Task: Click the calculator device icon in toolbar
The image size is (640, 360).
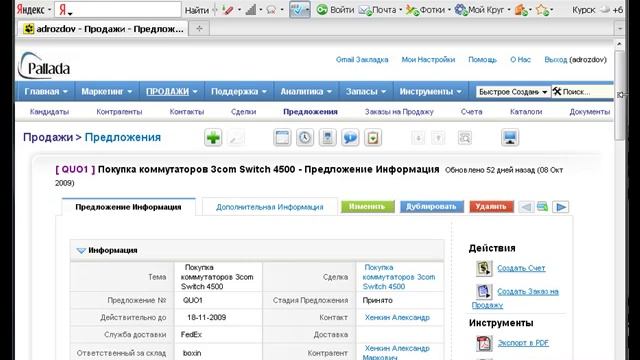Action: pos(327,138)
